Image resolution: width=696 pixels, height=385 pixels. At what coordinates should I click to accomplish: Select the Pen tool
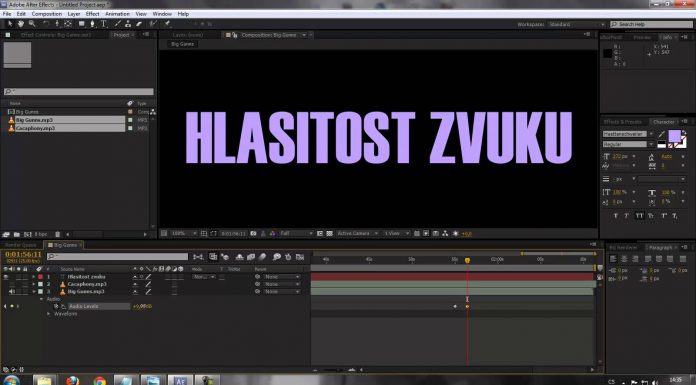(x=92, y=24)
